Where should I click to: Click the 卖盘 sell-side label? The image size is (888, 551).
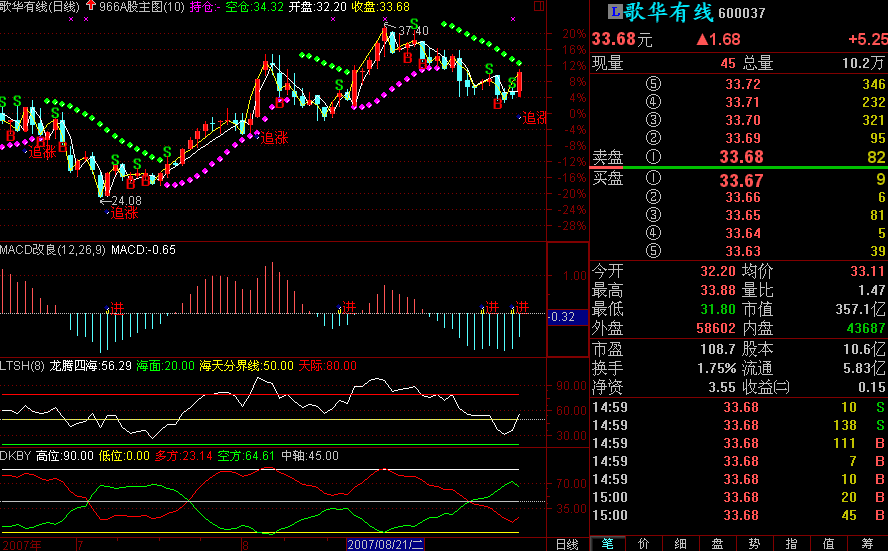point(608,156)
